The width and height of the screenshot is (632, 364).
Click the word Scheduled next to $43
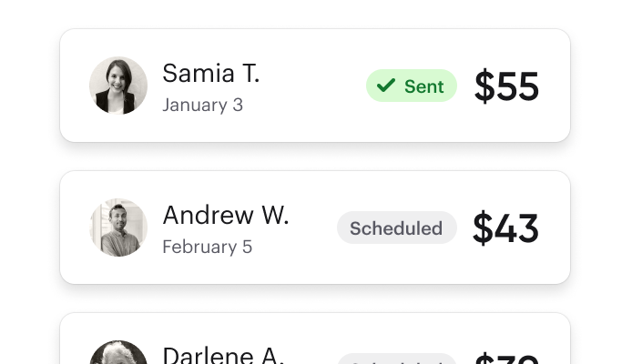[396, 228]
